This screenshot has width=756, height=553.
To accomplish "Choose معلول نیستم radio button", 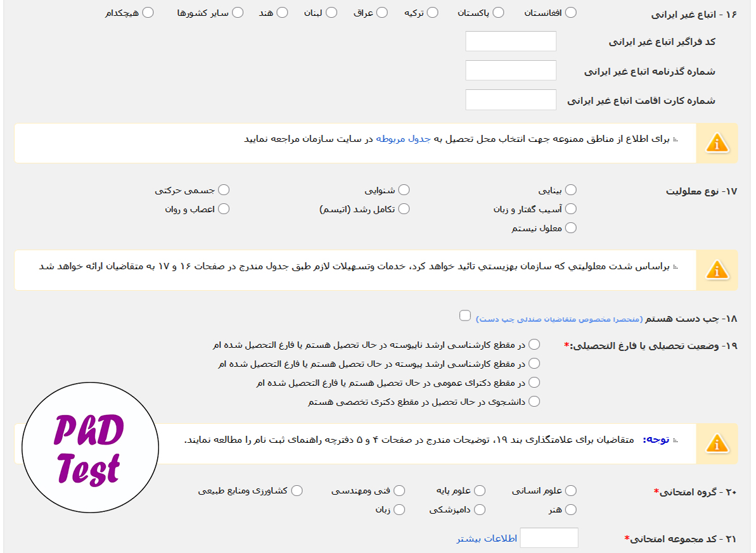I will pyautogui.click(x=571, y=228).
